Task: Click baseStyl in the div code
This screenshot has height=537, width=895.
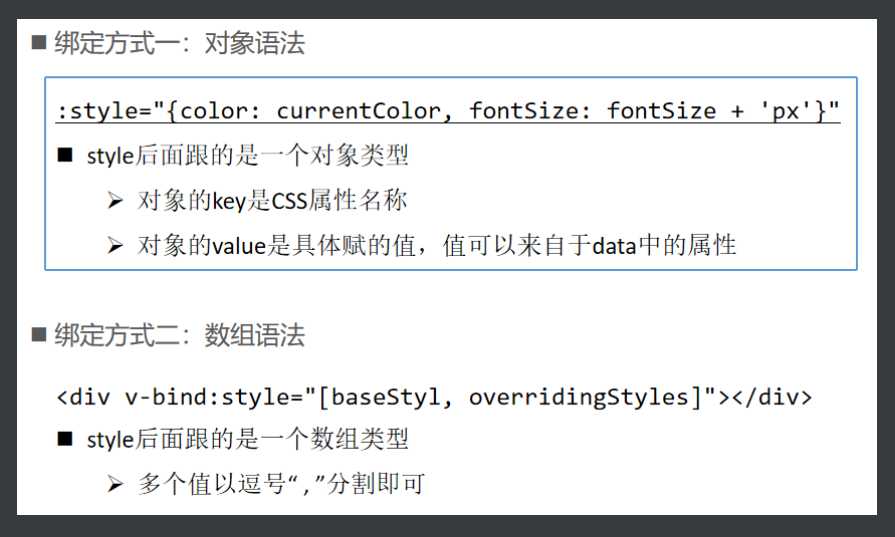Action: tap(385, 397)
